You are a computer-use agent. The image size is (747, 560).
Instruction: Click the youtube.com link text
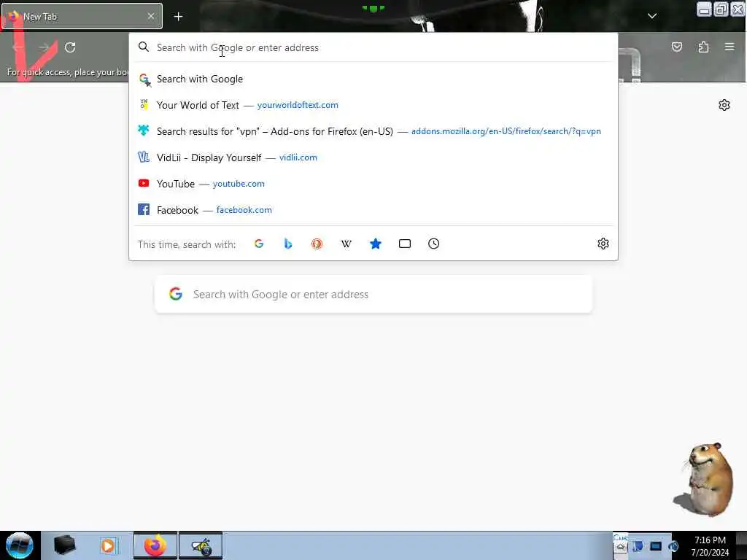[239, 184]
